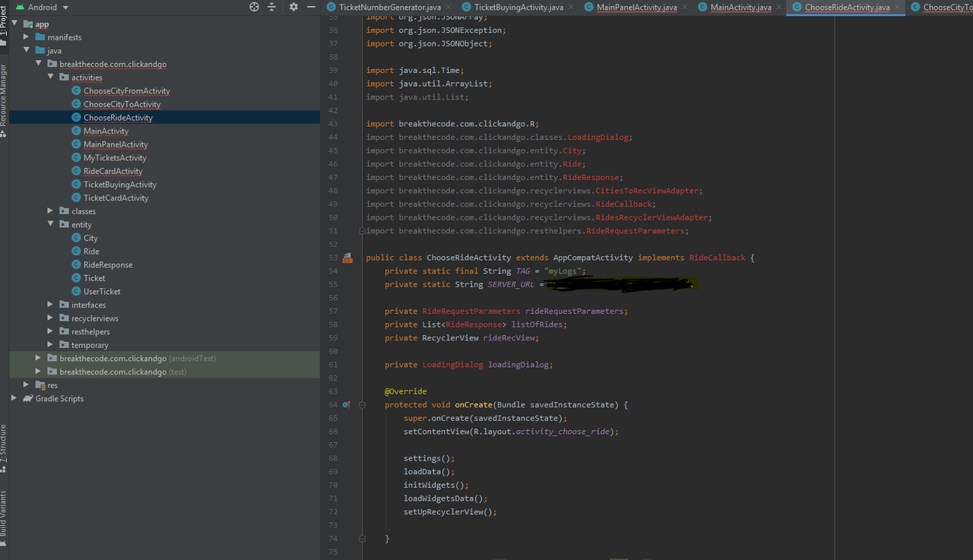
Task: Expand Gradle Scripts node
Action: (x=14, y=398)
